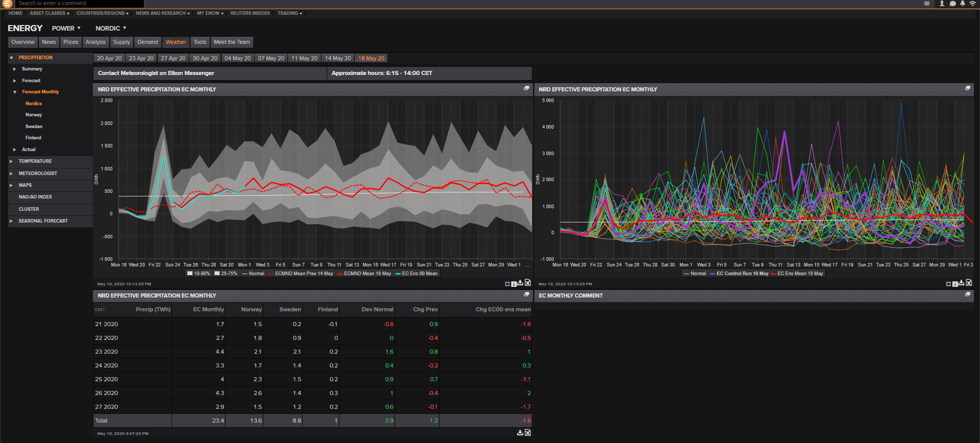Pop out the EC Monthly Comment panel
The width and height of the screenshot is (980, 443).
[967, 294]
